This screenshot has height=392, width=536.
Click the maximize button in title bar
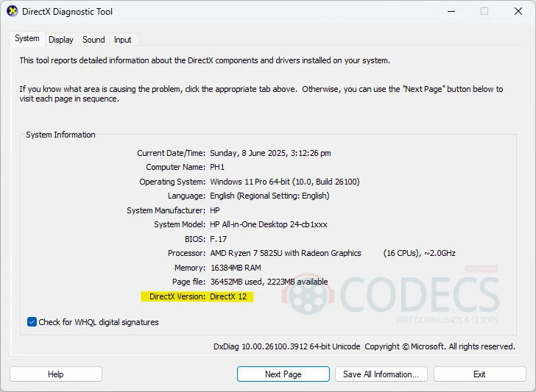point(484,11)
